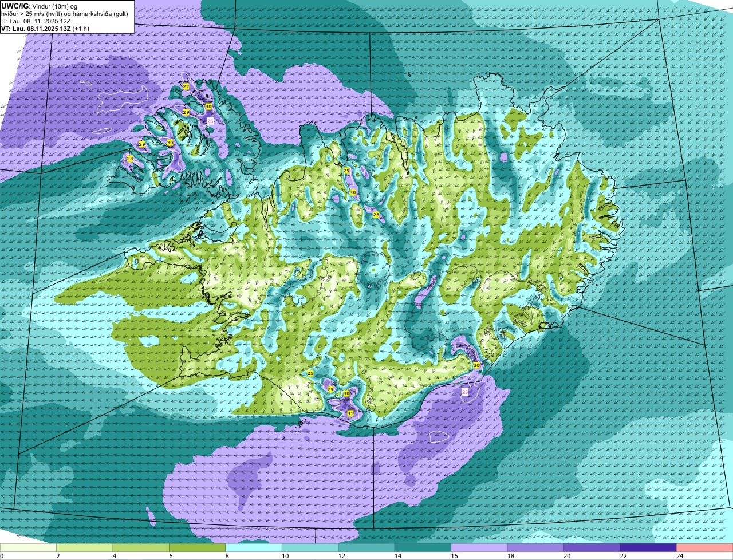
Task: Click the legend tick label "4"
Action: [114, 556]
